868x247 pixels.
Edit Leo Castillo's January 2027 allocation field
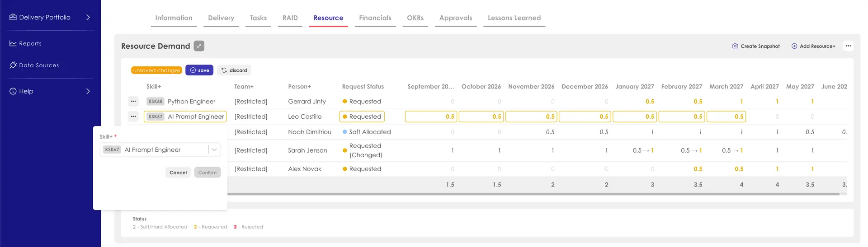pyautogui.click(x=635, y=117)
